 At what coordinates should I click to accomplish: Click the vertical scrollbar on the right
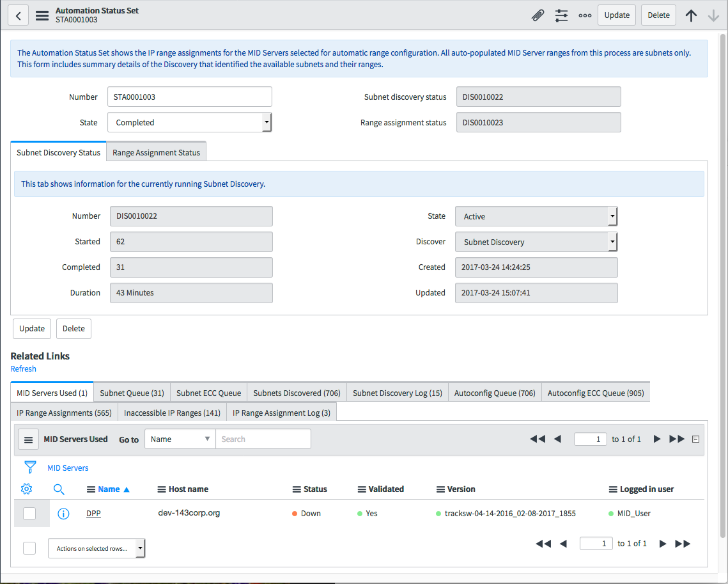[723, 285]
